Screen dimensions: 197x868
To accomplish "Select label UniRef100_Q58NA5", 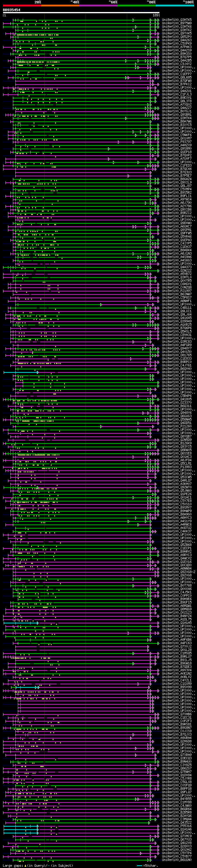I will click(x=177, y=419).
